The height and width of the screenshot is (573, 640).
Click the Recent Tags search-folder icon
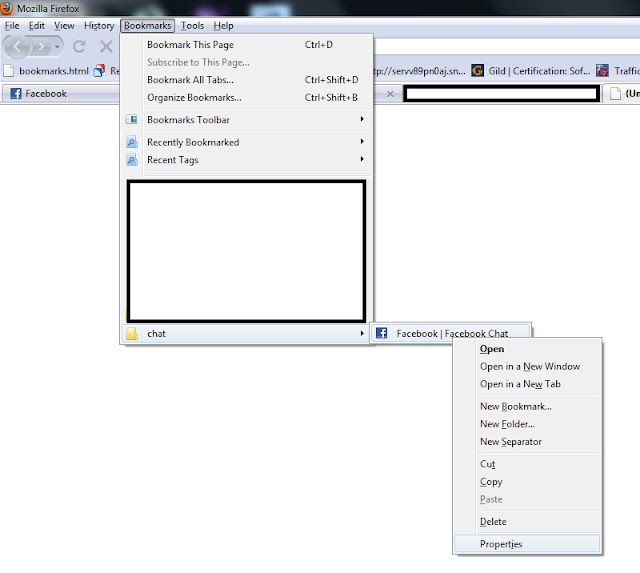click(x=132, y=159)
